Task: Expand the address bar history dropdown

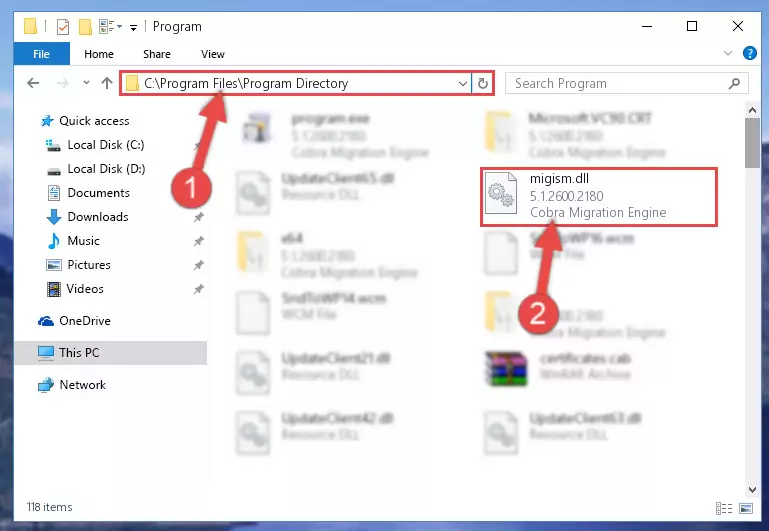Action: 462,83
